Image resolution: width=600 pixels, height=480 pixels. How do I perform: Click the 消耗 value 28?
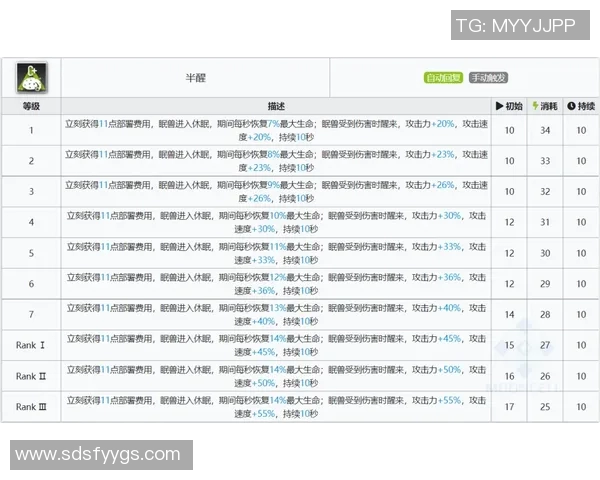pyautogui.click(x=545, y=314)
